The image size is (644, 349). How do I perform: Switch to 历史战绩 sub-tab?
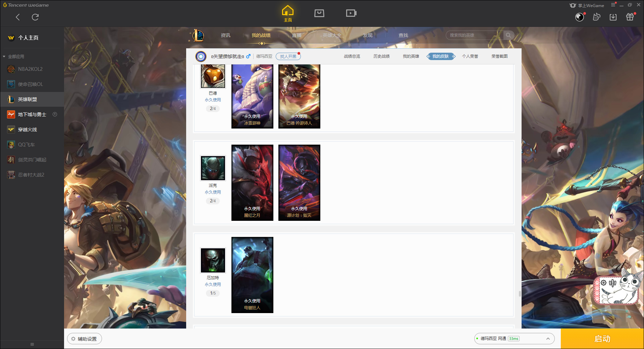(381, 56)
